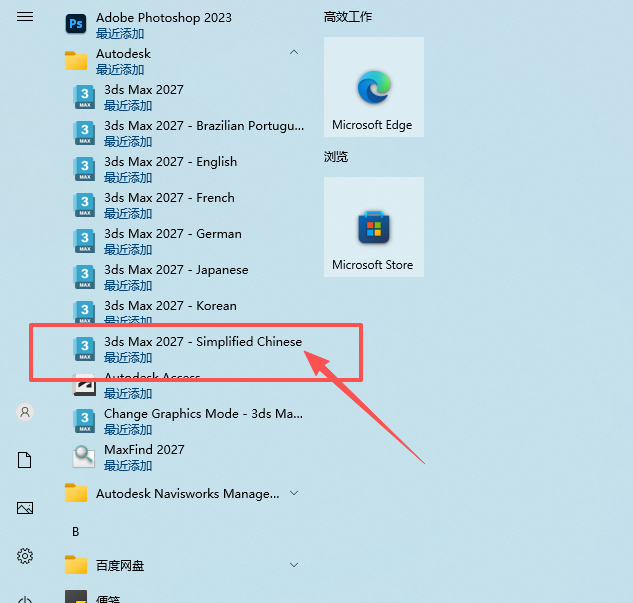Click the Change Graphics Mode icon
Viewport: 633px width, 603px height.
[84, 421]
